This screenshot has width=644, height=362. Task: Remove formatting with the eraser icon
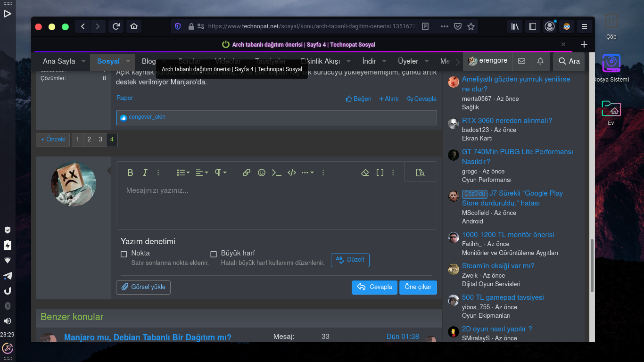(364, 173)
